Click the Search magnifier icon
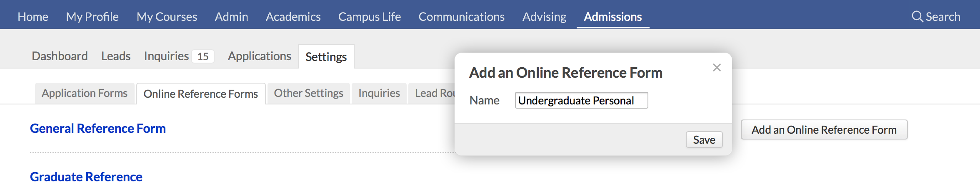Image resolution: width=980 pixels, height=188 pixels. coord(917,16)
